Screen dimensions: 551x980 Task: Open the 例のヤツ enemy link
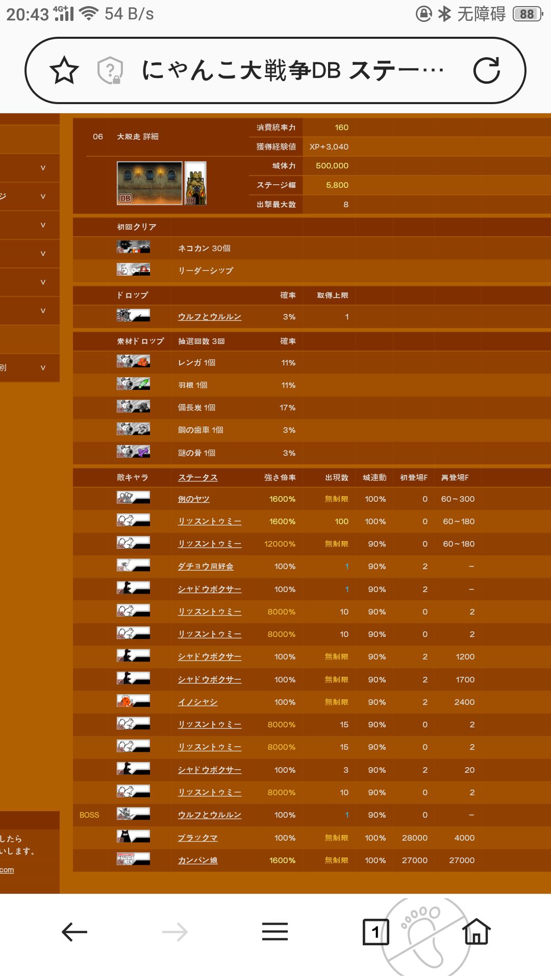193,499
